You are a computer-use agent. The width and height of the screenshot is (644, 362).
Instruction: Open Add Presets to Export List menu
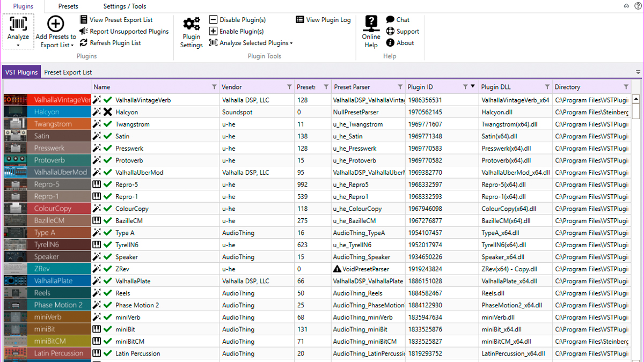pos(56,32)
